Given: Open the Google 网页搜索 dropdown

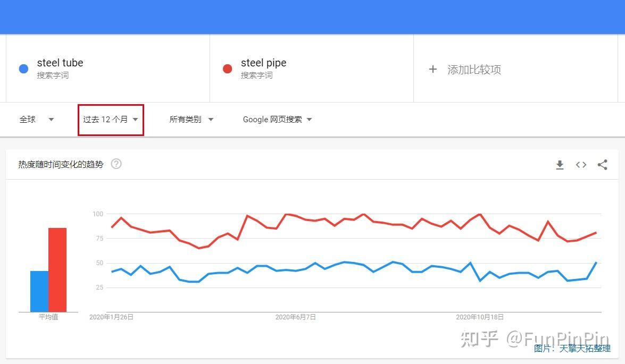Looking at the screenshot, I should pos(276,119).
